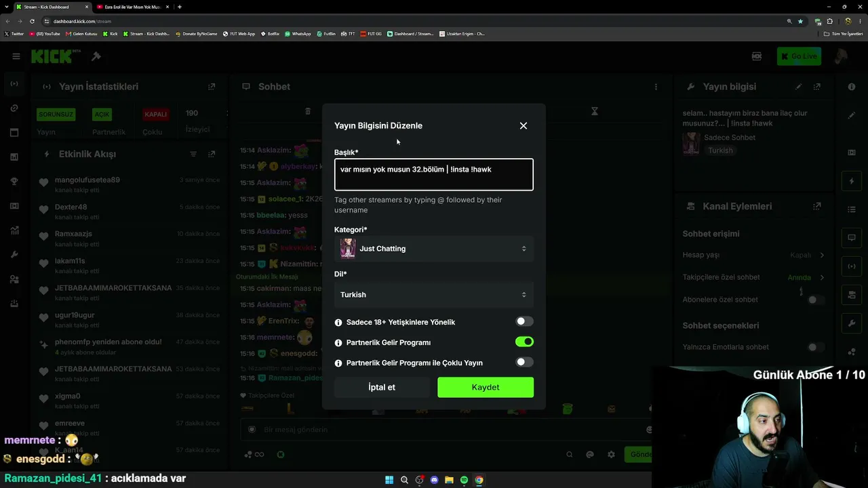868x488 pixels.
Task: Toggle Sadece 18+ Yetişkinlere Yönelik switch
Action: 524,322
